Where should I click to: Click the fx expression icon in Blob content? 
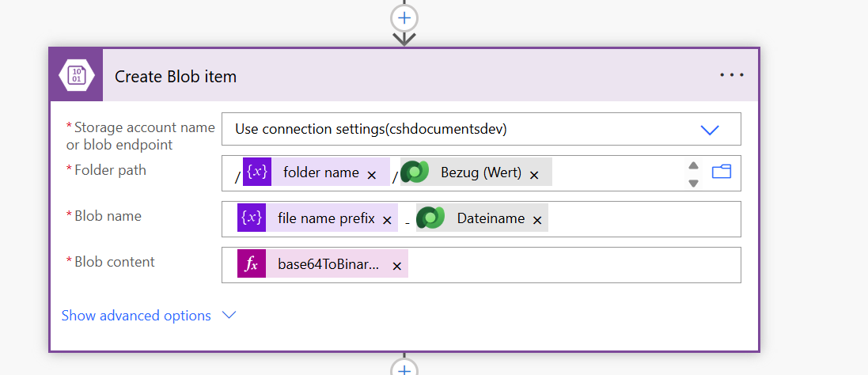(252, 265)
